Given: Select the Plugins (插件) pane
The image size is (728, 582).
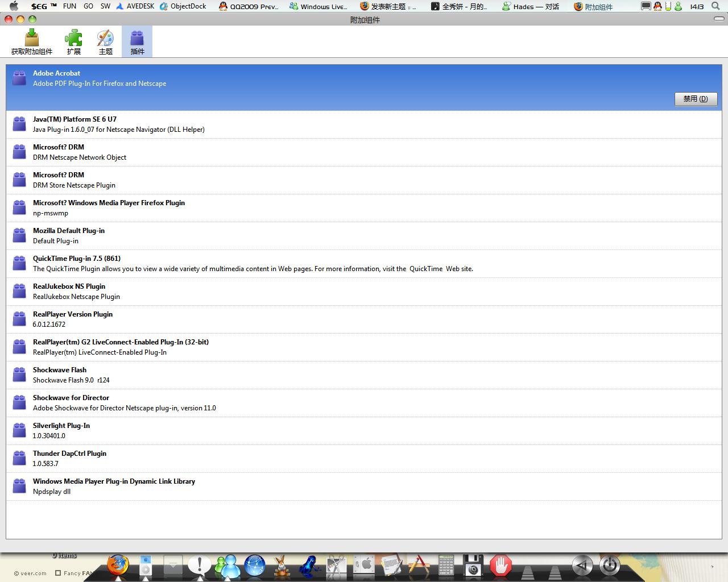Looking at the screenshot, I should [x=137, y=42].
